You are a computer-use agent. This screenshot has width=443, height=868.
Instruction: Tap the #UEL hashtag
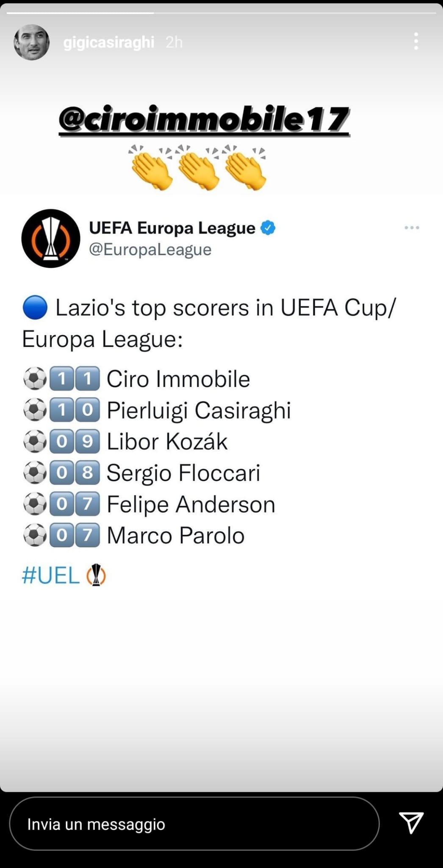point(51,576)
